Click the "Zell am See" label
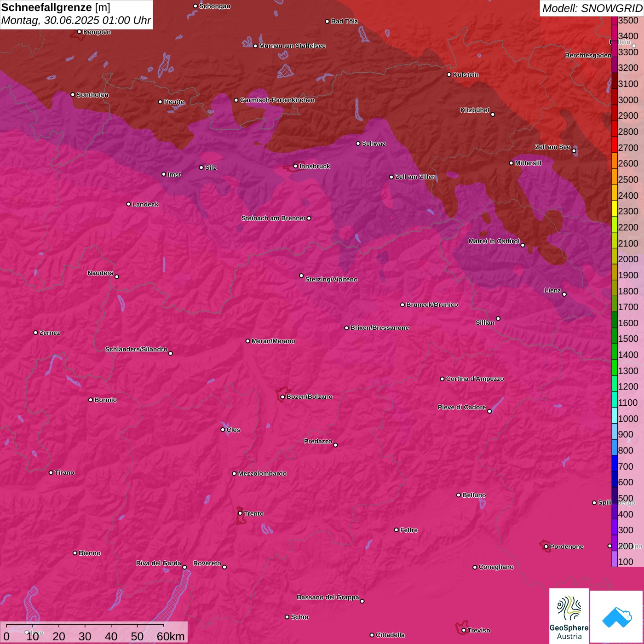 (552, 147)
